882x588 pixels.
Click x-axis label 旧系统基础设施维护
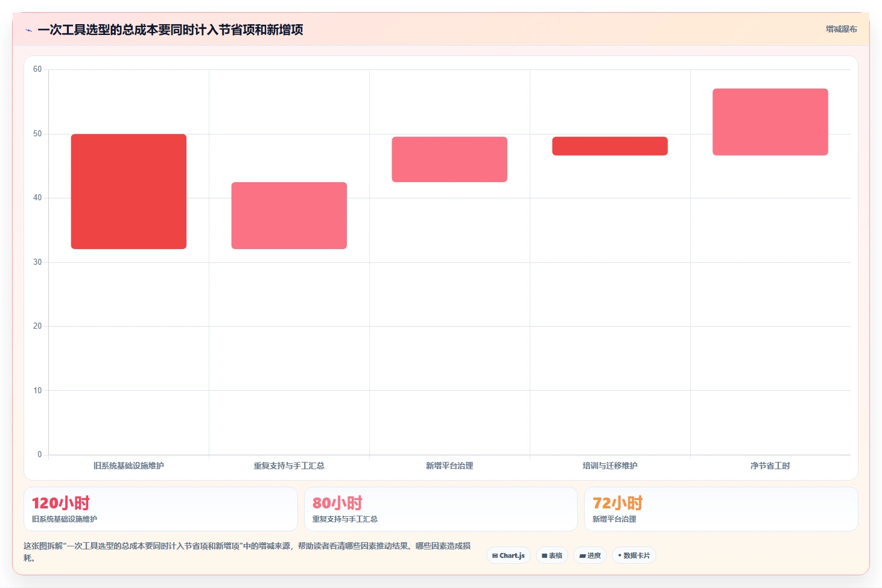[x=128, y=466]
